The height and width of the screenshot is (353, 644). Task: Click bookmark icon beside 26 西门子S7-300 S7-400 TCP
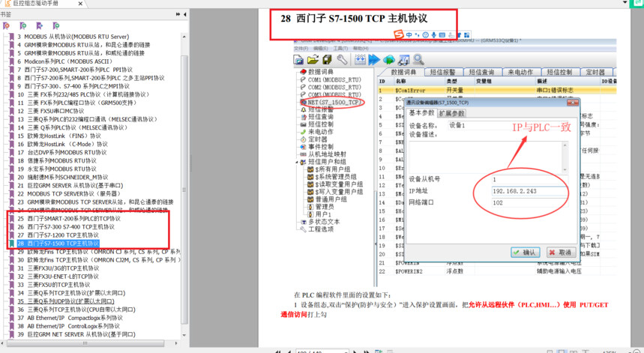coord(11,226)
